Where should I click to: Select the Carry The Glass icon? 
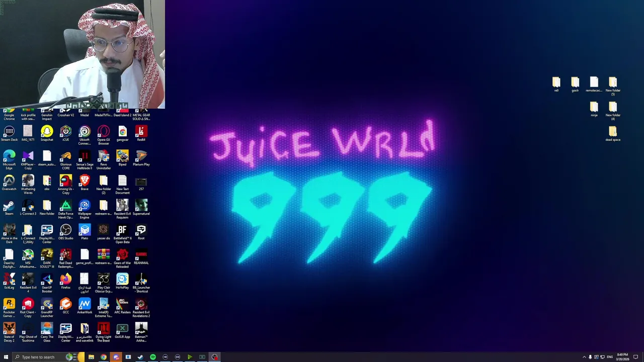[x=47, y=332]
